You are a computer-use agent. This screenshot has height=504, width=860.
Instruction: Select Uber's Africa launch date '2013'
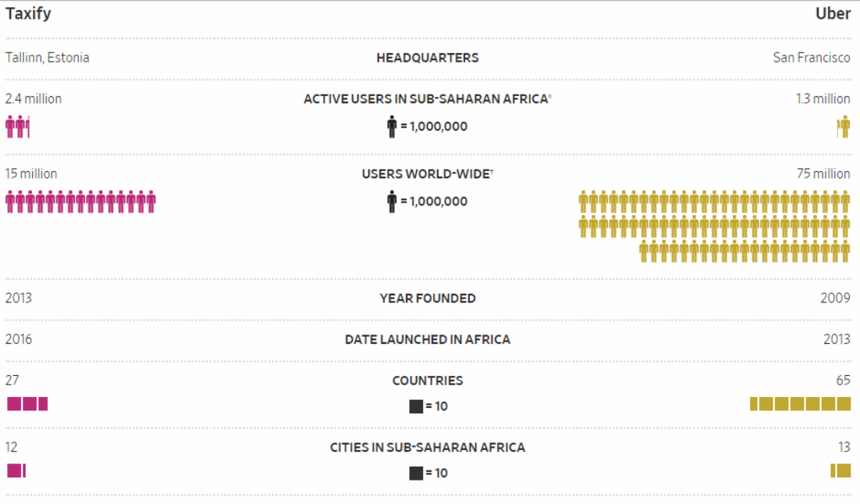pos(837,339)
